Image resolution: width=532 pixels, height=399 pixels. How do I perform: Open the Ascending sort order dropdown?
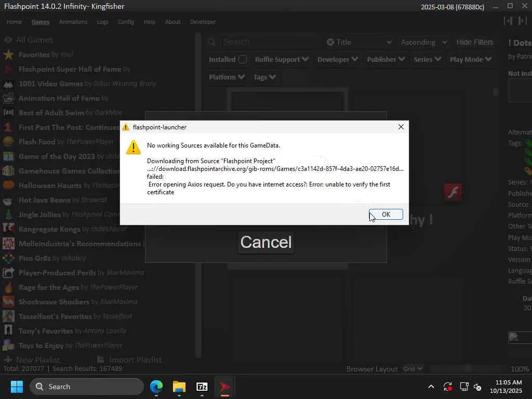[424, 42]
